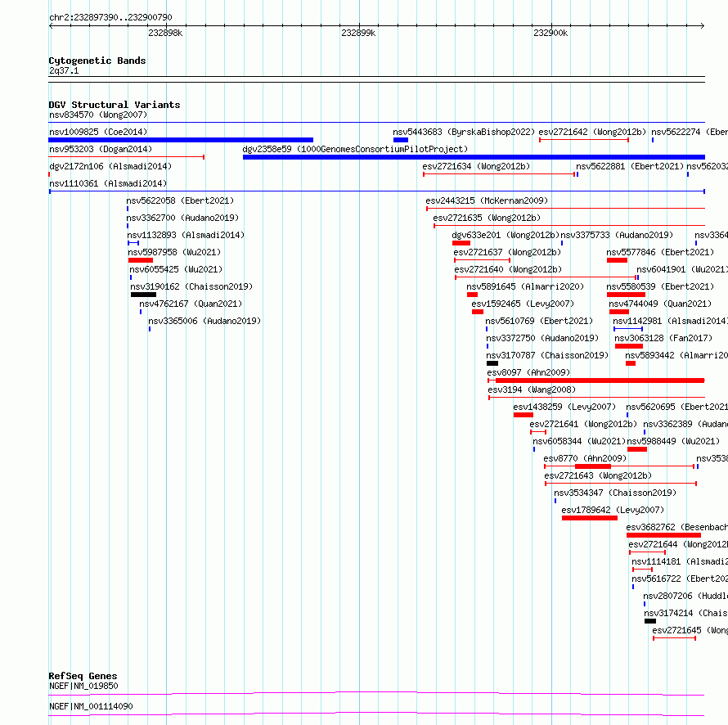Click esv1438259 (Levy2007) label

click(564, 407)
